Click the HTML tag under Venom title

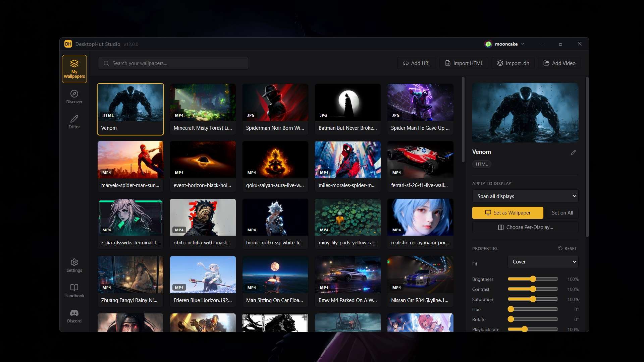[482, 164]
